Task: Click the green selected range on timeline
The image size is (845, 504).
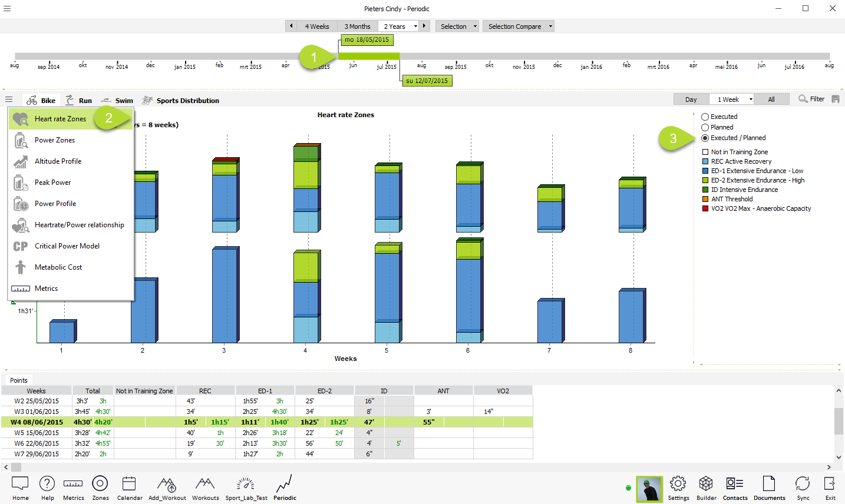Action: coord(369,57)
